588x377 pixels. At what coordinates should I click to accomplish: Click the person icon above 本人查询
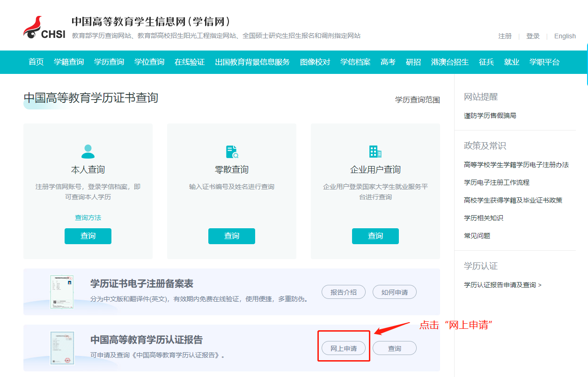point(88,151)
